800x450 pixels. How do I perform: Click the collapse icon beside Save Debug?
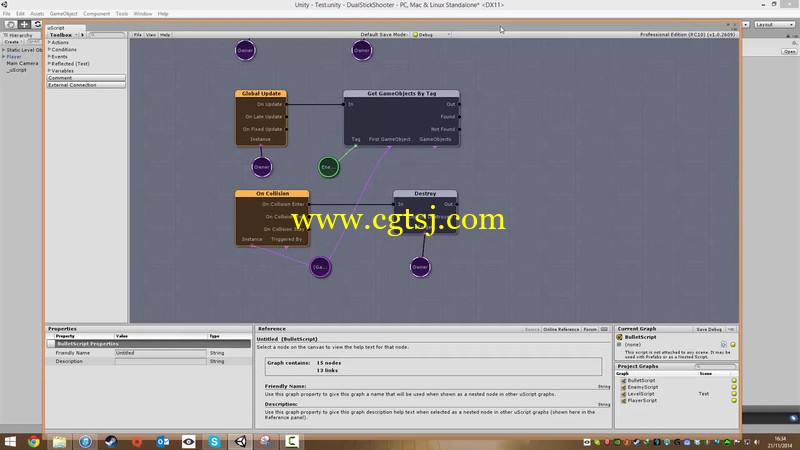click(731, 329)
